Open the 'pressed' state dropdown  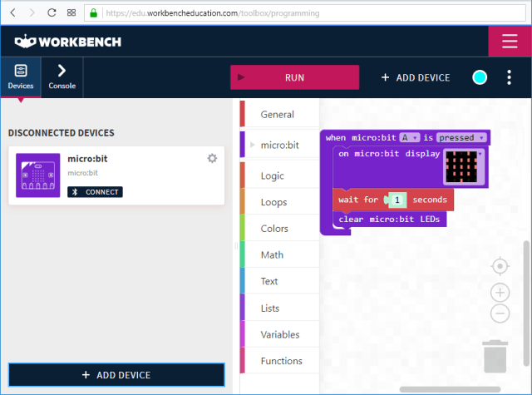pos(462,137)
